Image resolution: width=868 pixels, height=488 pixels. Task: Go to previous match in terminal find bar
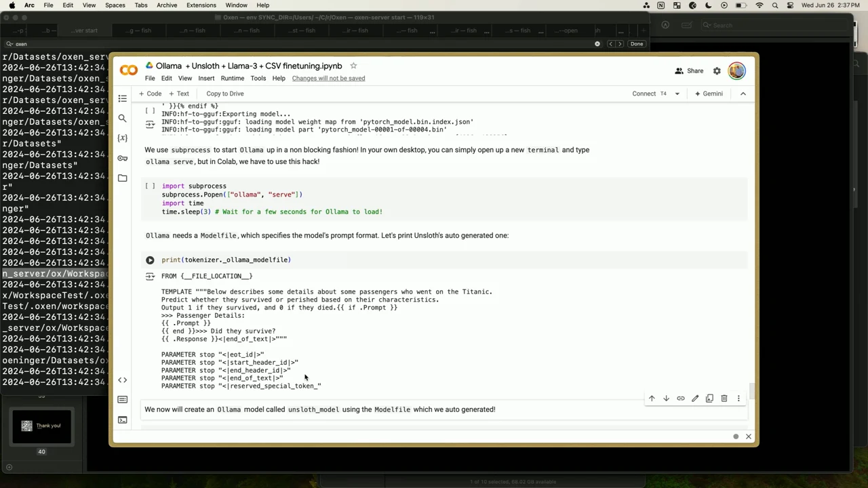610,44
